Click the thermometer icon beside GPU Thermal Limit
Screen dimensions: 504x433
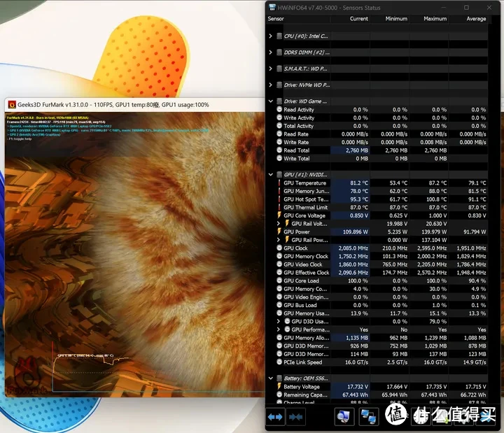(x=279, y=207)
